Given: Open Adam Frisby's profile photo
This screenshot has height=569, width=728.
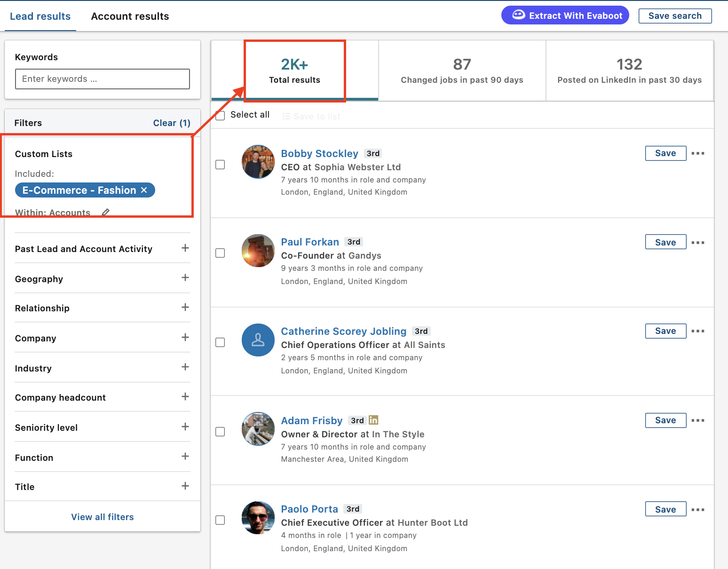Looking at the screenshot, I should [x=258, y=429].
